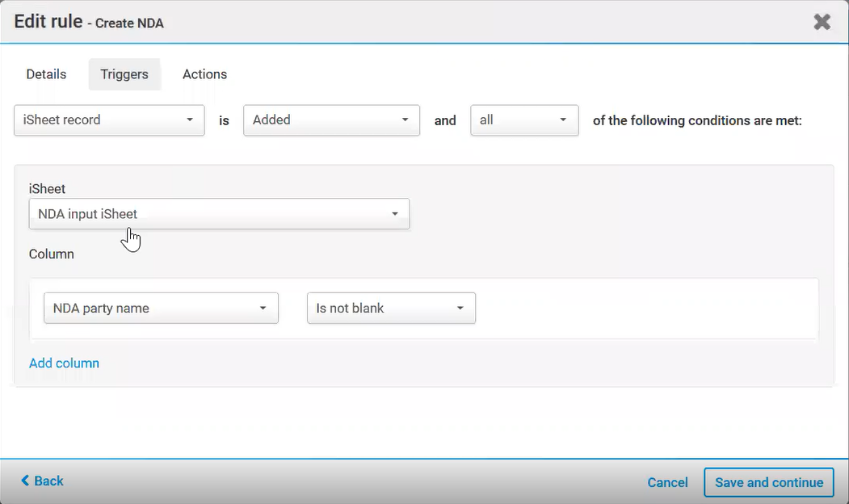The width and height of the screenshot is (849, 504).
Task: Select the Triggers tab
Action: pos(124,74)
